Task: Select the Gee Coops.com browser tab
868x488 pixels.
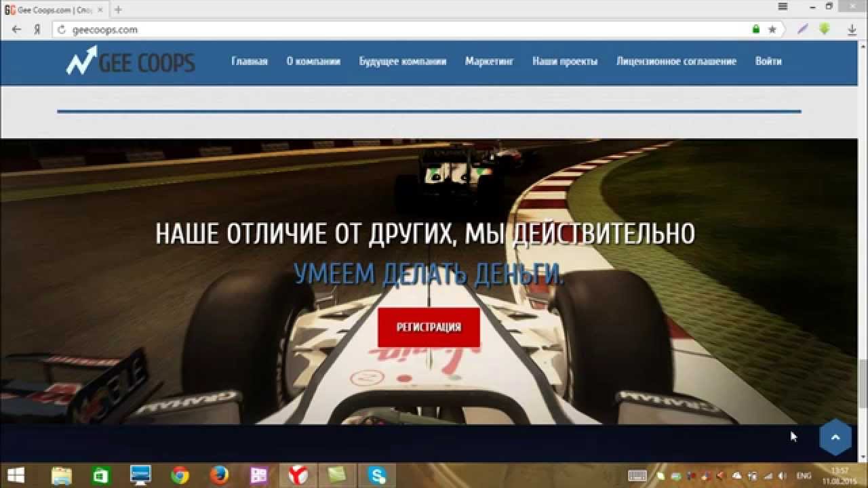Action: pos(54,10)
